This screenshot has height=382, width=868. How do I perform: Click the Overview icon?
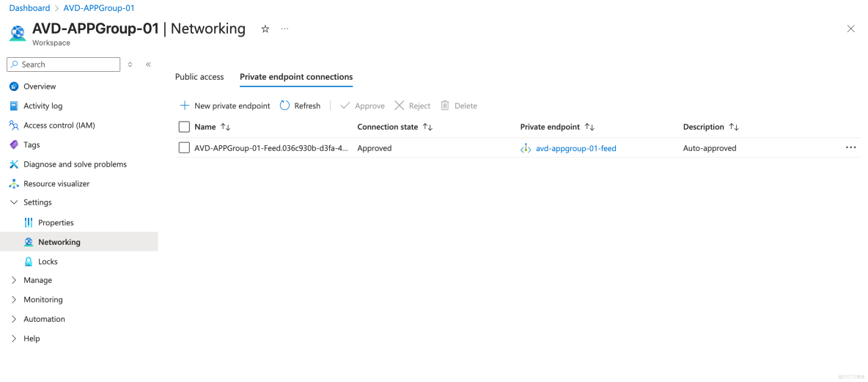point(14,87)
